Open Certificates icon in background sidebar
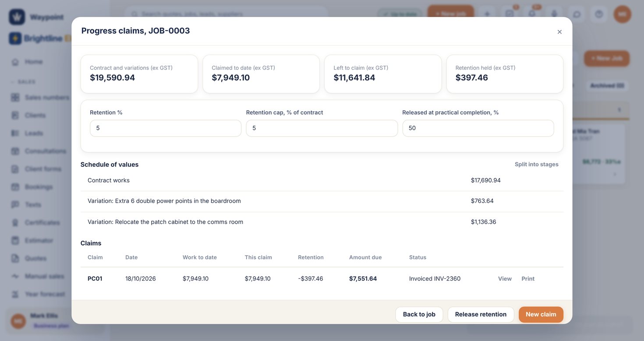The image size is (644, 341). 15,222
